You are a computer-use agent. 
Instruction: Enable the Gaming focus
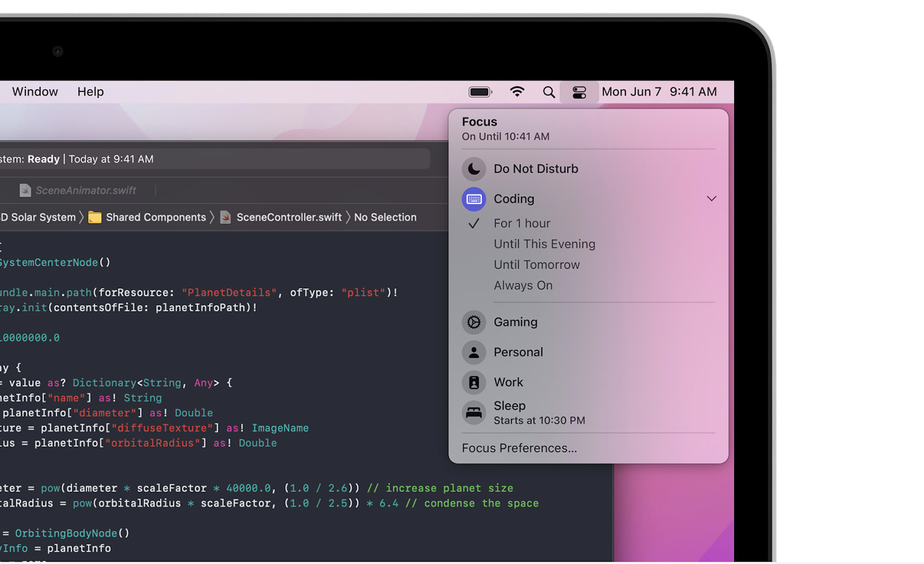pyautogui.click(x=516, y=322)
